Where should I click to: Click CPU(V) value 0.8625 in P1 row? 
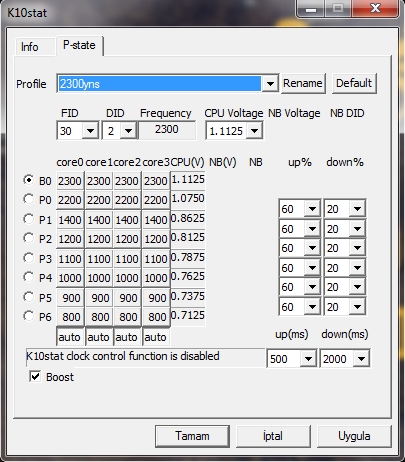coord(188,218)
